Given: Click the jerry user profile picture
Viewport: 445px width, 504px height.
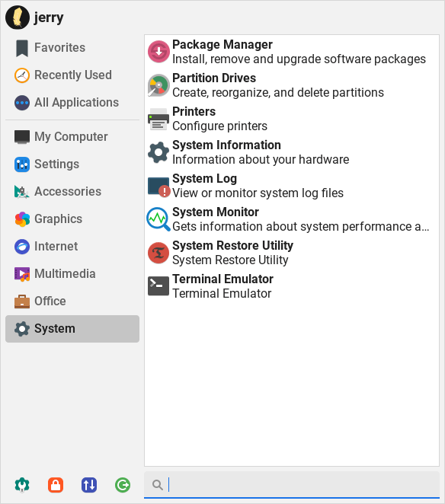Looking at the screenshot, I should click(18, 18).
